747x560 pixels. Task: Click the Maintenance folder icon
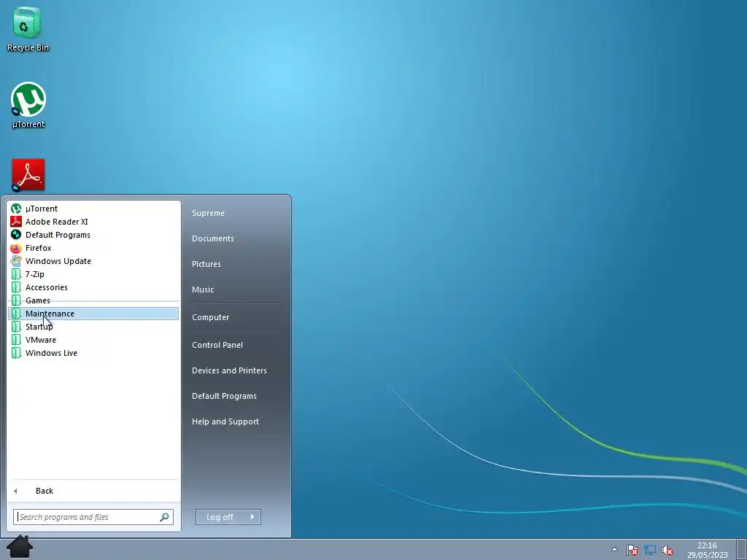pos(16,314)
